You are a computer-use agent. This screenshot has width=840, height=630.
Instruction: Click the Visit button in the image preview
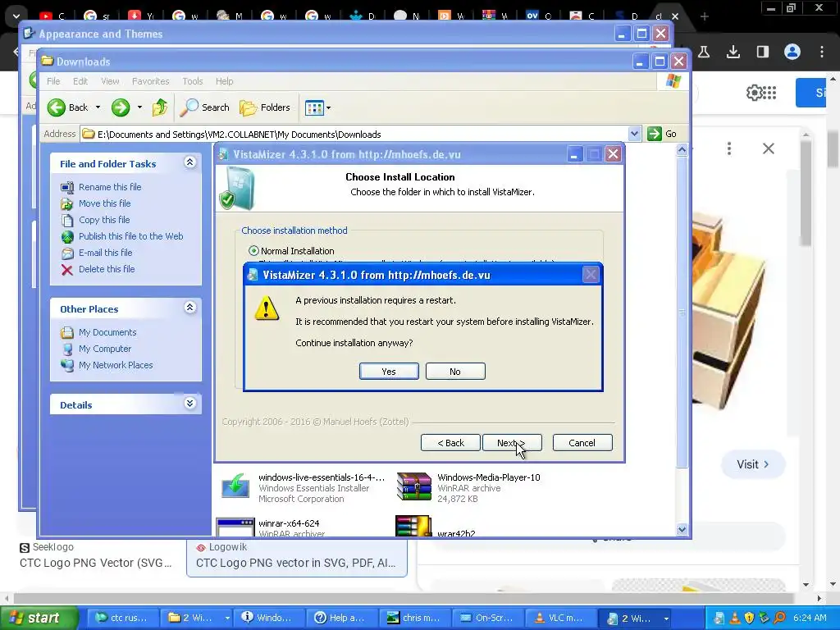(753, 464)
